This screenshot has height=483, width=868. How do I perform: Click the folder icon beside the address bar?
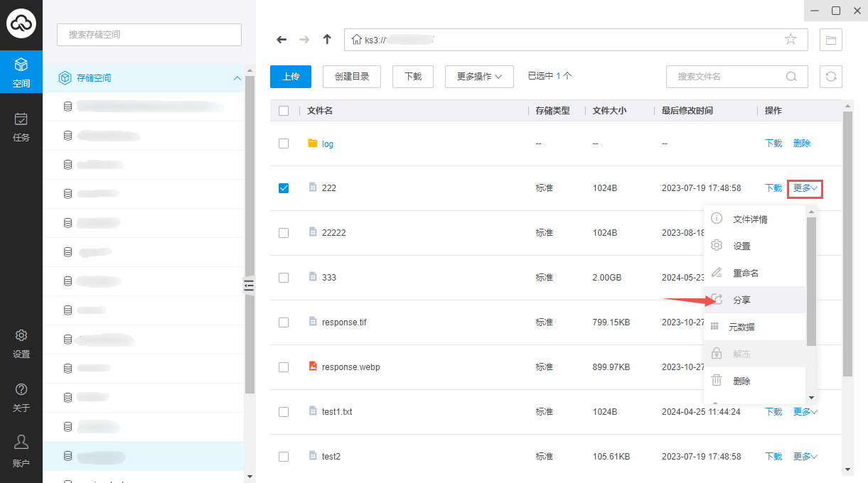(x=830, y=40)
